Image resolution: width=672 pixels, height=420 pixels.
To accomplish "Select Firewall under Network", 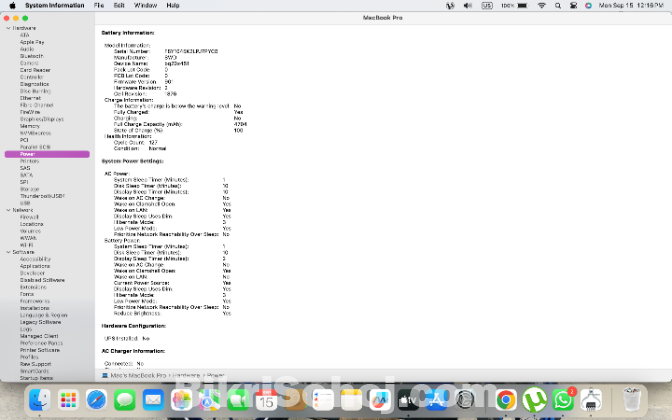I will point(29,217).
